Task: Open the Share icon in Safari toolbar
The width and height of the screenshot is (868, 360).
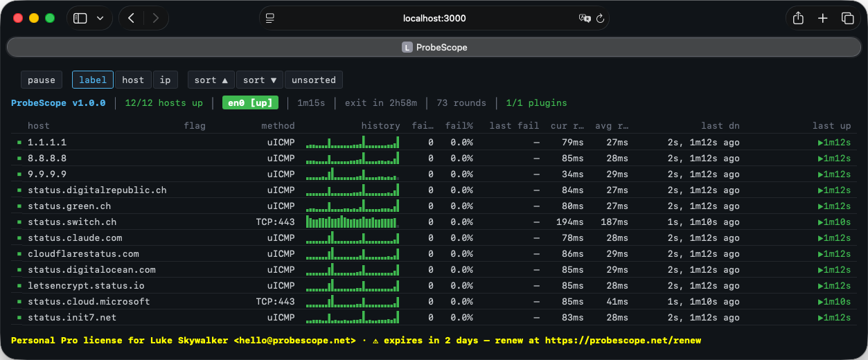Action: 798,19
